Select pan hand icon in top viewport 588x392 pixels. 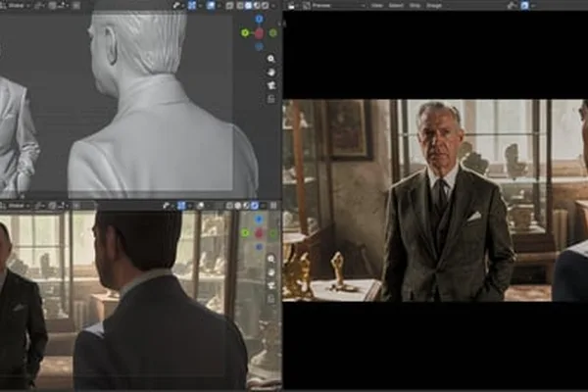(270, 73)
